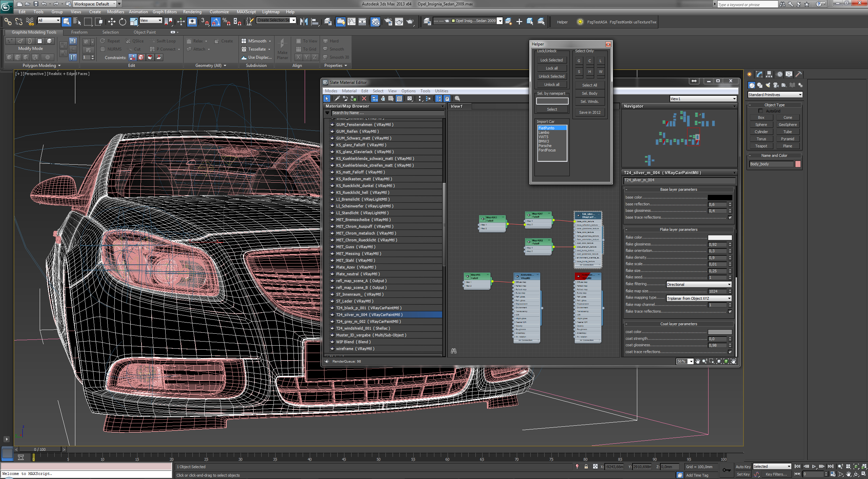Click the Body_body object color swatch
Screen dimensions: 868x479
[x=798, y=164]
